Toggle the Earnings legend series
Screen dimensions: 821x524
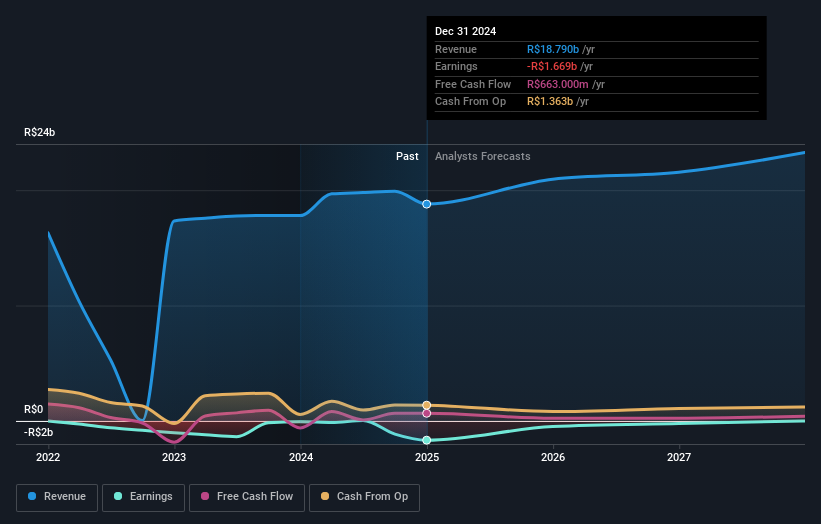(143, 497)
